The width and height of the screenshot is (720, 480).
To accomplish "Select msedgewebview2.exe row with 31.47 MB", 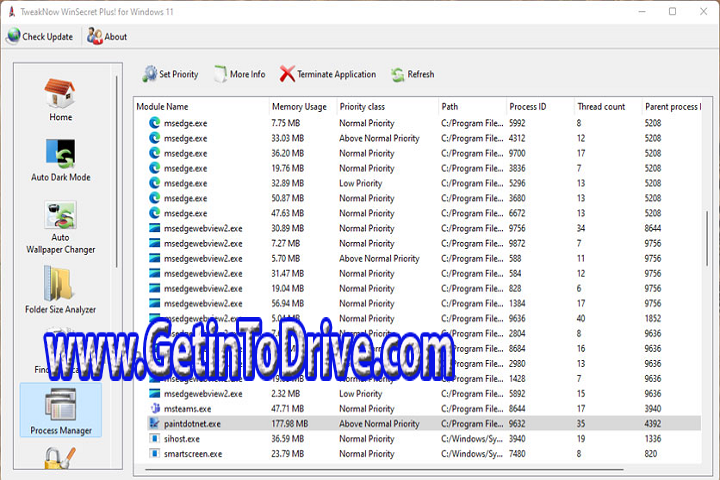I will [423, 273].
